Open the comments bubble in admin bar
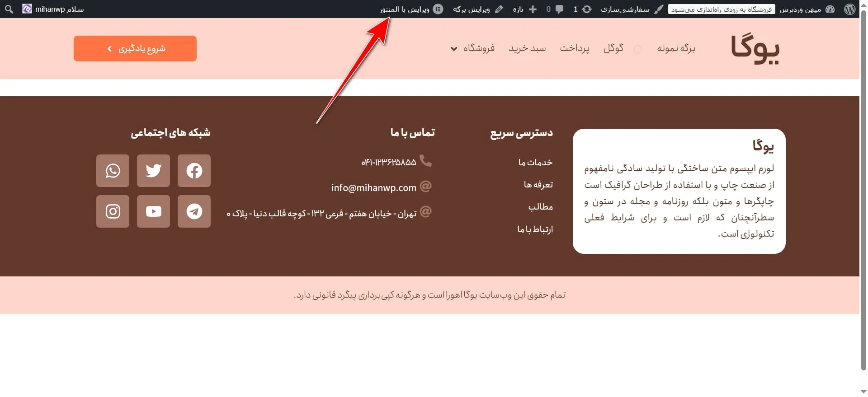The height and width of the screenshot is (397, 868). tap(555, 9)
